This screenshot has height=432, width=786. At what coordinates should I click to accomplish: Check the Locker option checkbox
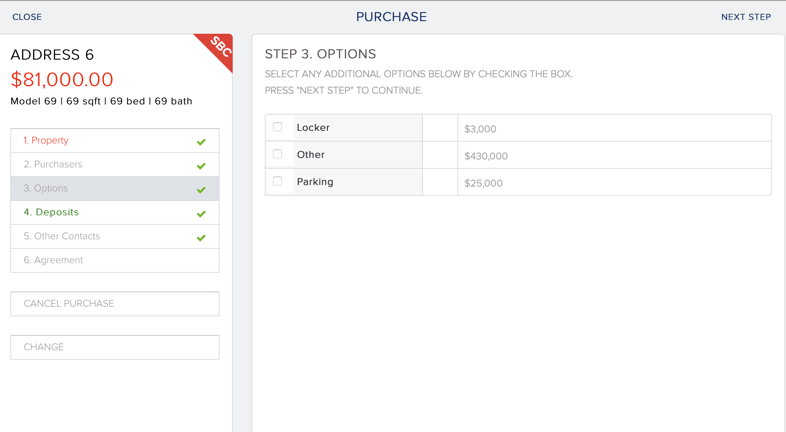click(278, 127)
